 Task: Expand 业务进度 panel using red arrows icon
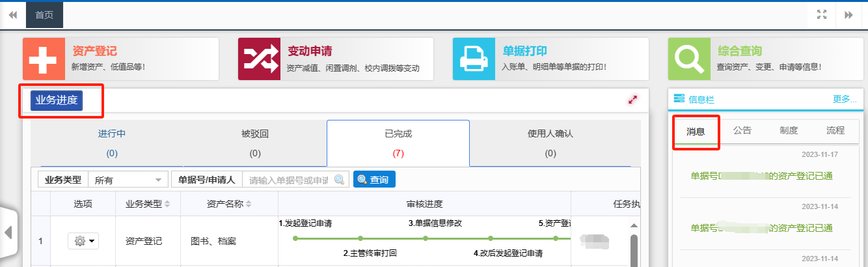pos(632,100)
